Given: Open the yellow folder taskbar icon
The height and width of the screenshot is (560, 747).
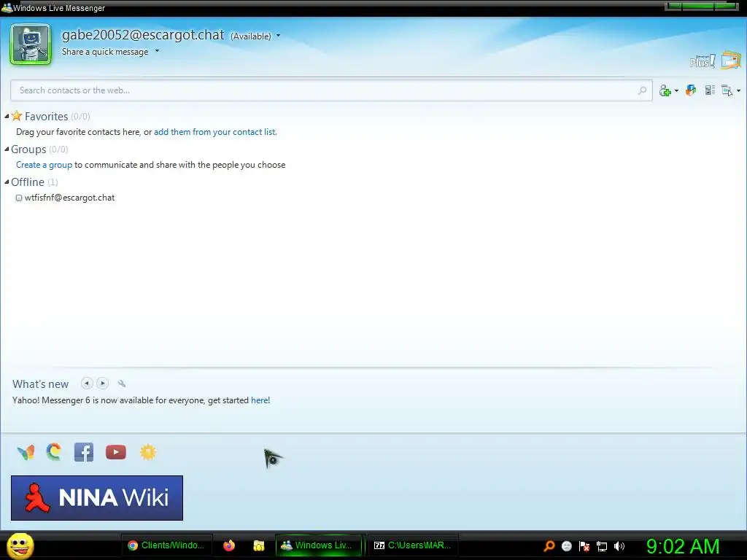Looking at the screenshot, I should pyautogui.click(x=259, y=545).
